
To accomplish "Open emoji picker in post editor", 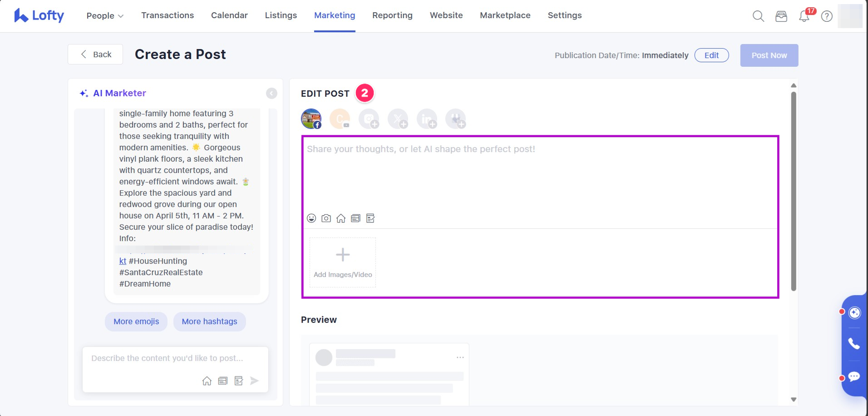I will pos(311,218).
